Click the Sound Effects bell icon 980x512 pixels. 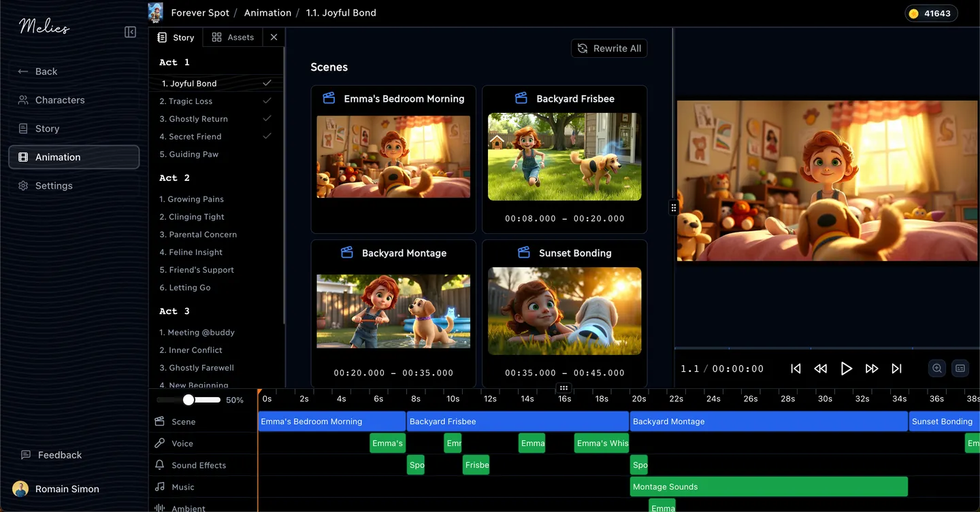(158, 465)
